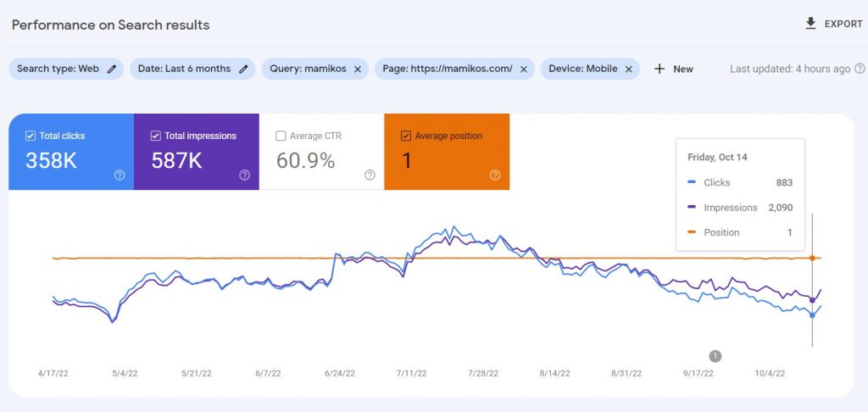
Task: Open the Last updated help icon
Action: coord(860,69)
